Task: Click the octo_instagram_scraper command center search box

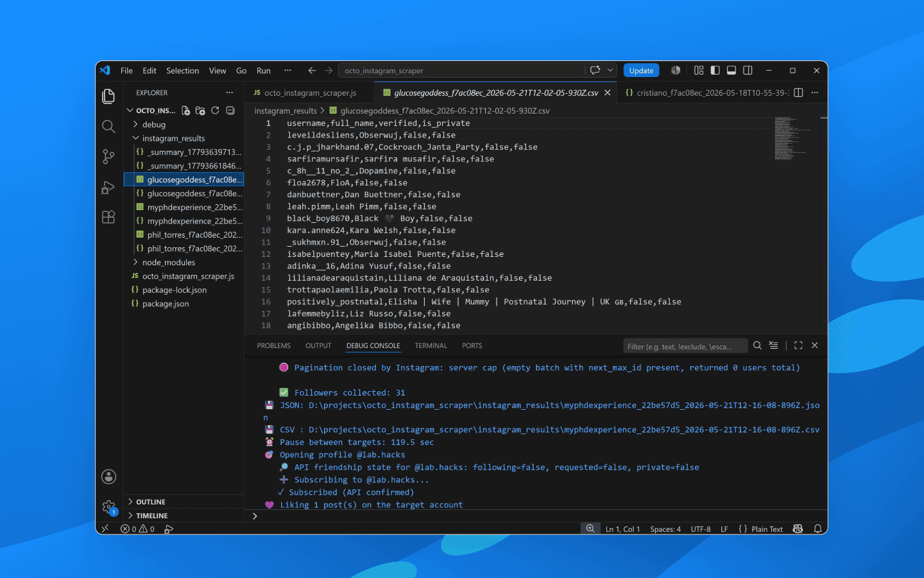Action: 463,71
